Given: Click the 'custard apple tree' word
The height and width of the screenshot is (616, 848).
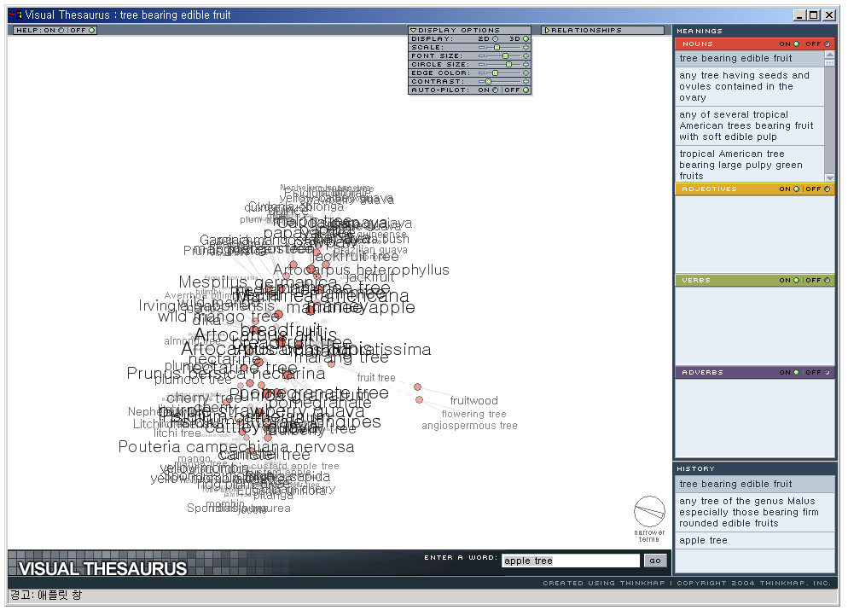Looking at the screenshot, I should pyautogui.click(x=294, y=466).
